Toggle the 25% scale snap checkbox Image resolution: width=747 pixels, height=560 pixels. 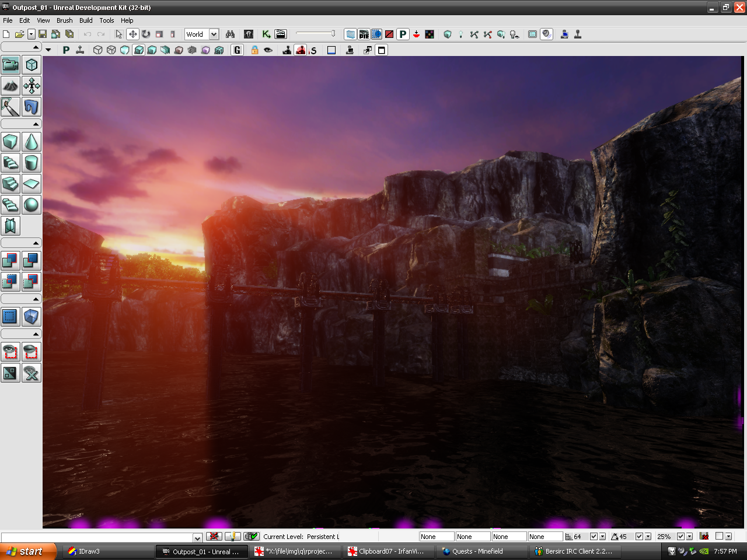(680, 537)
